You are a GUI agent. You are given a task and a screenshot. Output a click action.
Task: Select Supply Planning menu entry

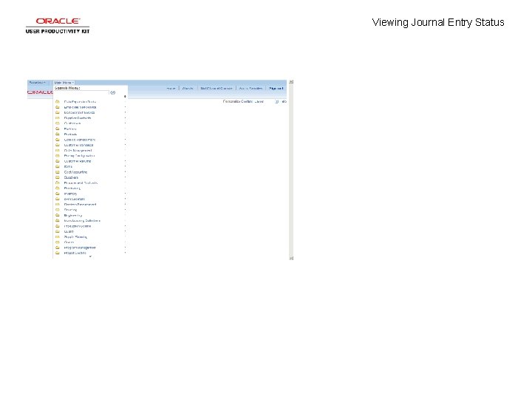(x=75, y=237)
